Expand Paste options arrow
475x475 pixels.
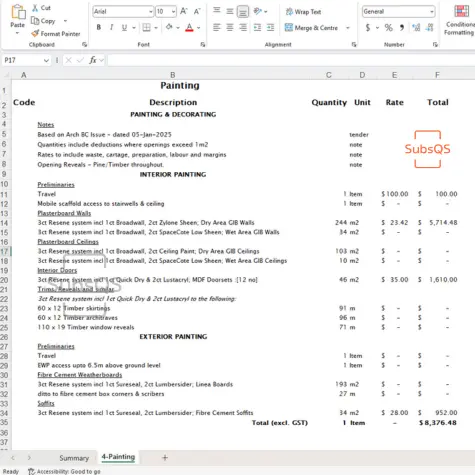pyautogui.click(x=17, y=33)
